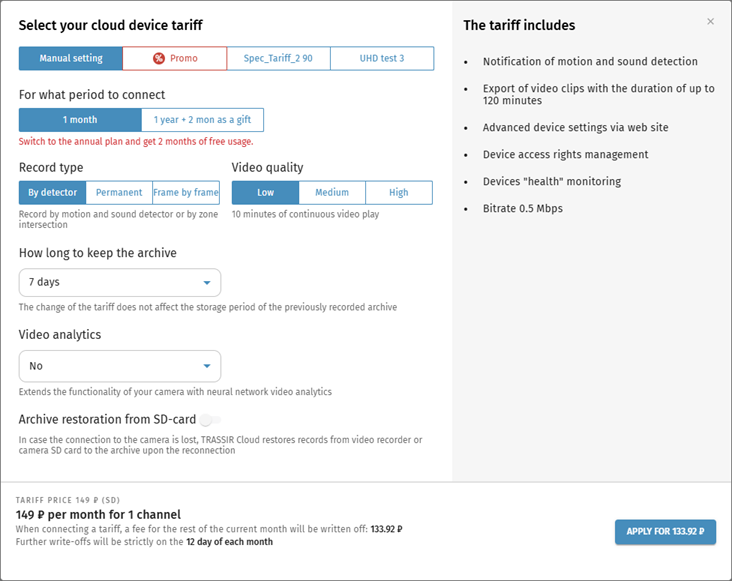
Task: Choose Permanent record type
Action: 119,193
